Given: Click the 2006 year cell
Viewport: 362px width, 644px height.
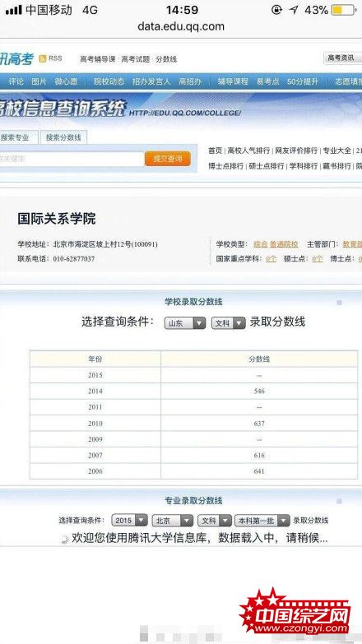Looking at the screenshot, I should [95, 471].
